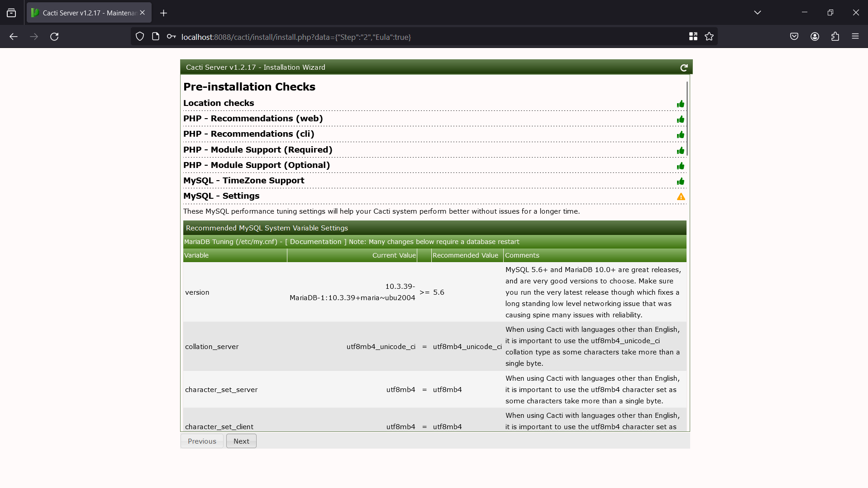This screenshot has width=868, height=488.
Task: Open a new browser tab
Action: pos(163,13)
